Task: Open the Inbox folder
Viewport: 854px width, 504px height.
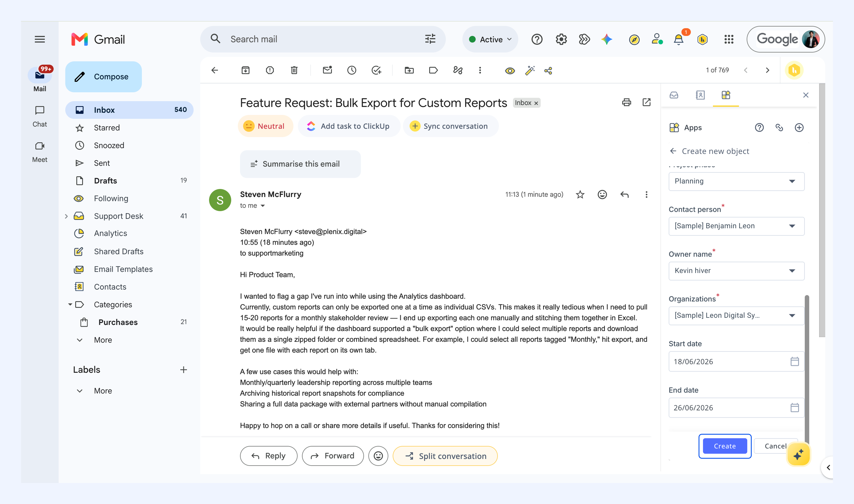Action: [129, 110]
